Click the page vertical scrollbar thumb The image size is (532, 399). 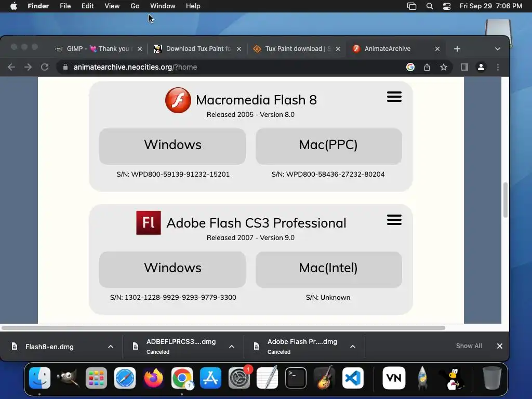coord(505,200)
